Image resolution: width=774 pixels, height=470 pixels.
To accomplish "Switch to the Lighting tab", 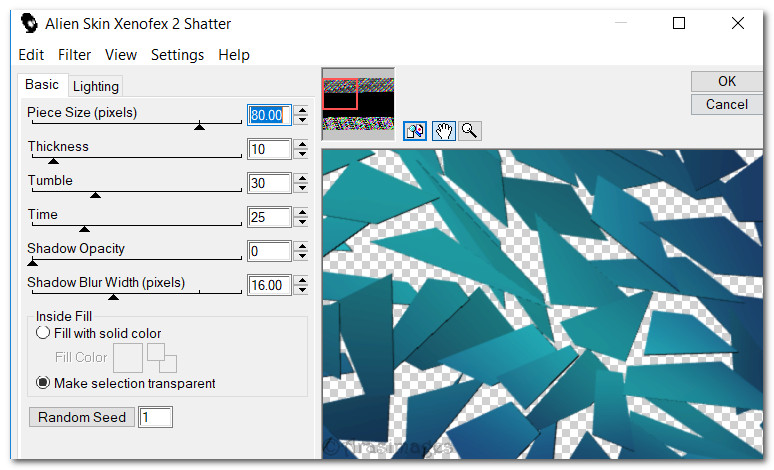I will coord(96,86).
